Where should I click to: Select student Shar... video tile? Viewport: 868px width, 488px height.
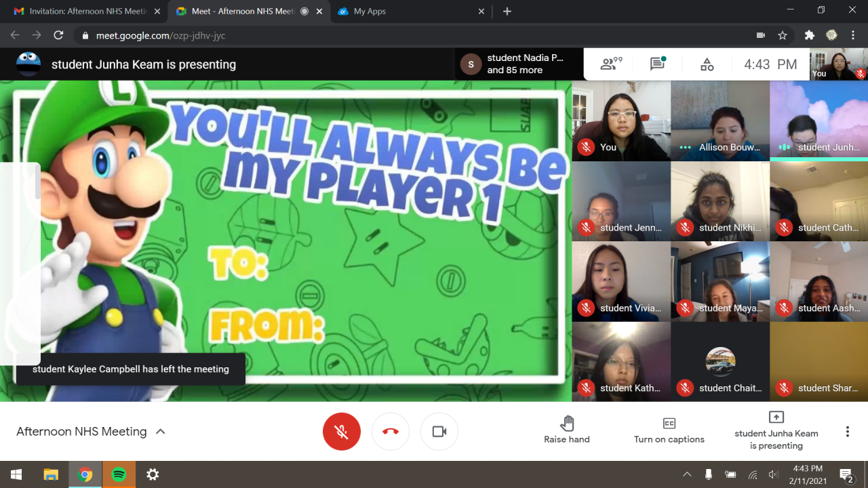tap(819, 362)
